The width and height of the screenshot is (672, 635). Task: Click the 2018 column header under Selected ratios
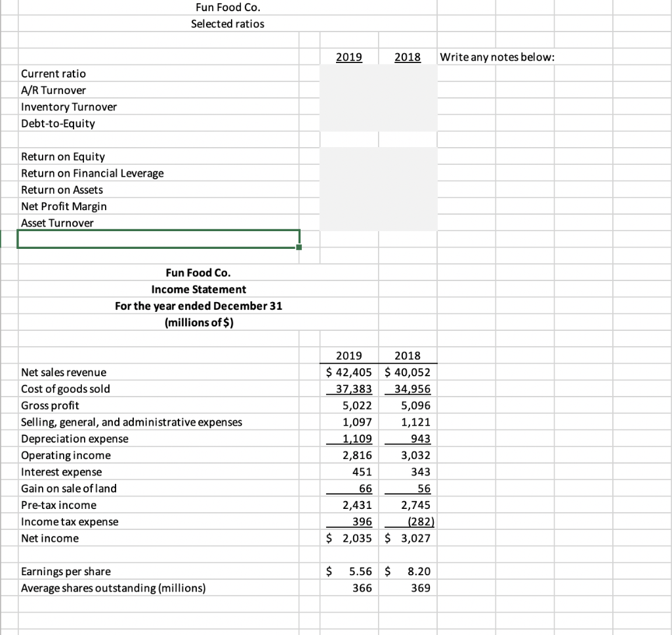tap(407, 57)
